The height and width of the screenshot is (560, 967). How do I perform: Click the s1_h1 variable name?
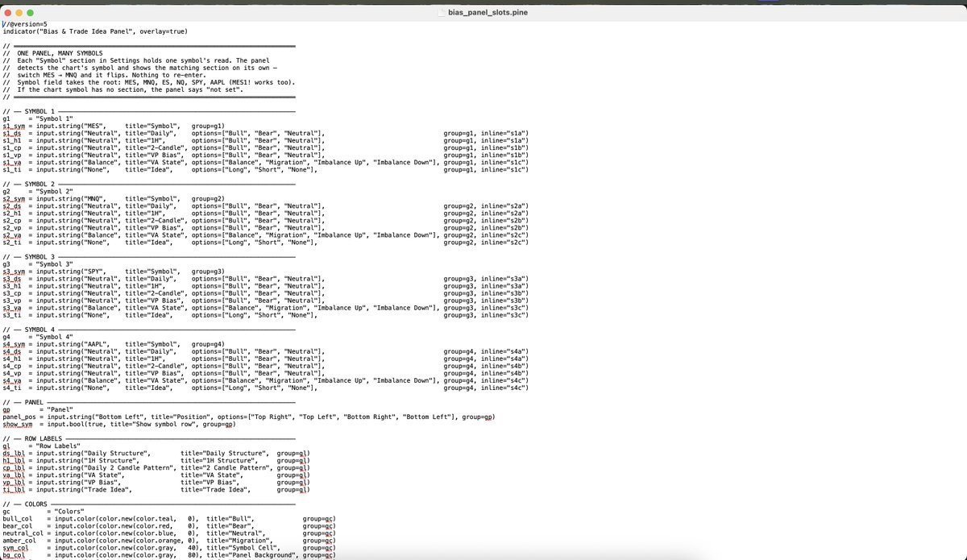pos(13,141)
